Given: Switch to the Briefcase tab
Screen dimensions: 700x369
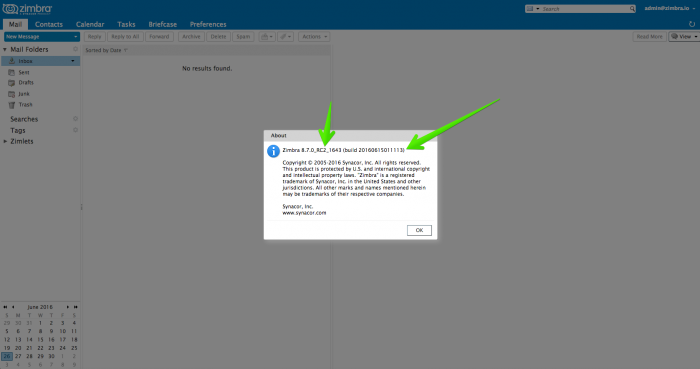Looking at the screenshot, I should 162,25.
